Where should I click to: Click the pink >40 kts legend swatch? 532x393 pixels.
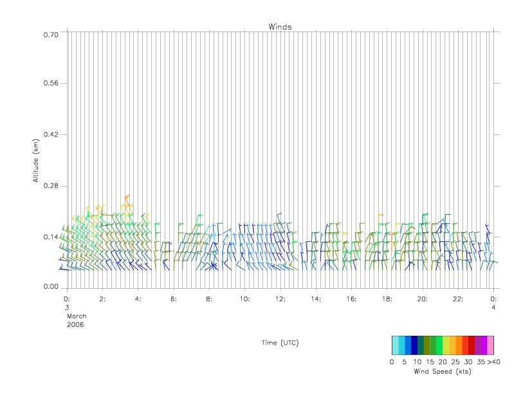coord(491,345)
